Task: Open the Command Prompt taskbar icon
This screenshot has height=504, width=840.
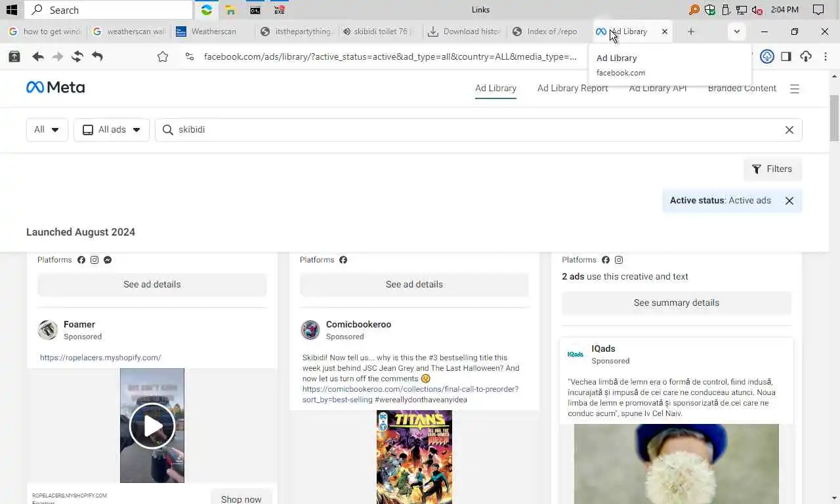Action: pos(255,10)
